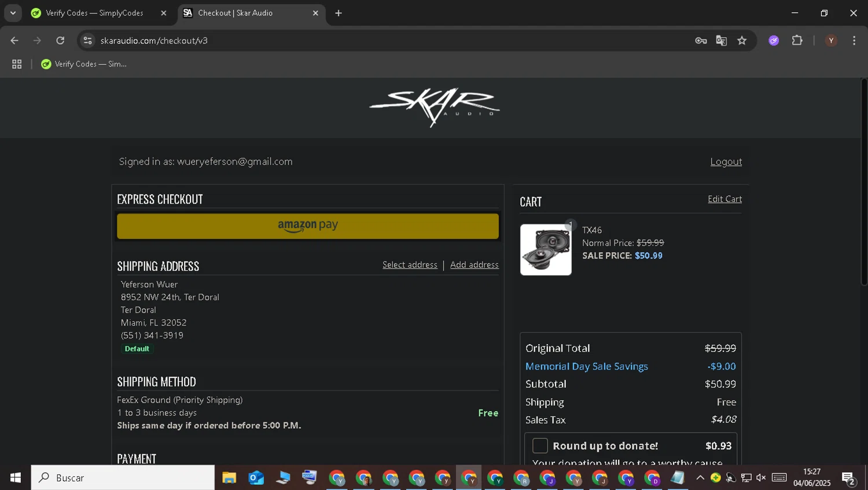Open the touch keyboard tray icon
The width and height of the screenshot is (868, 490).
coord(779,478)
